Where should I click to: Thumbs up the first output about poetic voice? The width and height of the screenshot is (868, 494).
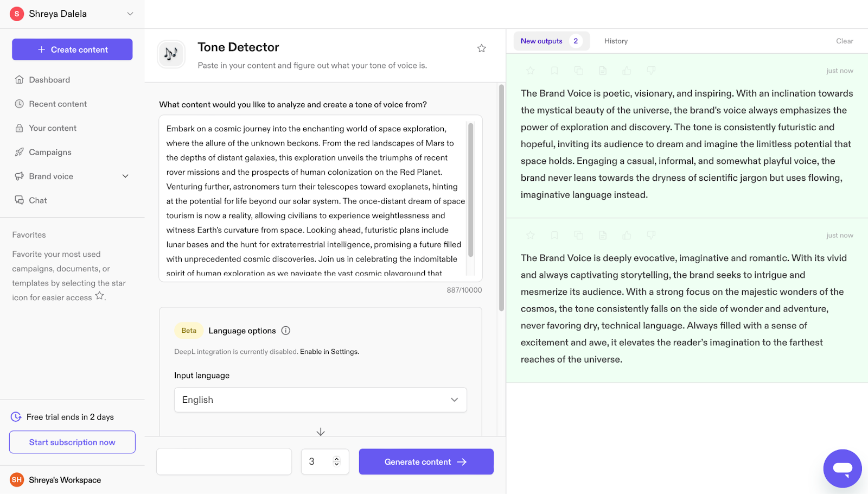coord(627,71)
